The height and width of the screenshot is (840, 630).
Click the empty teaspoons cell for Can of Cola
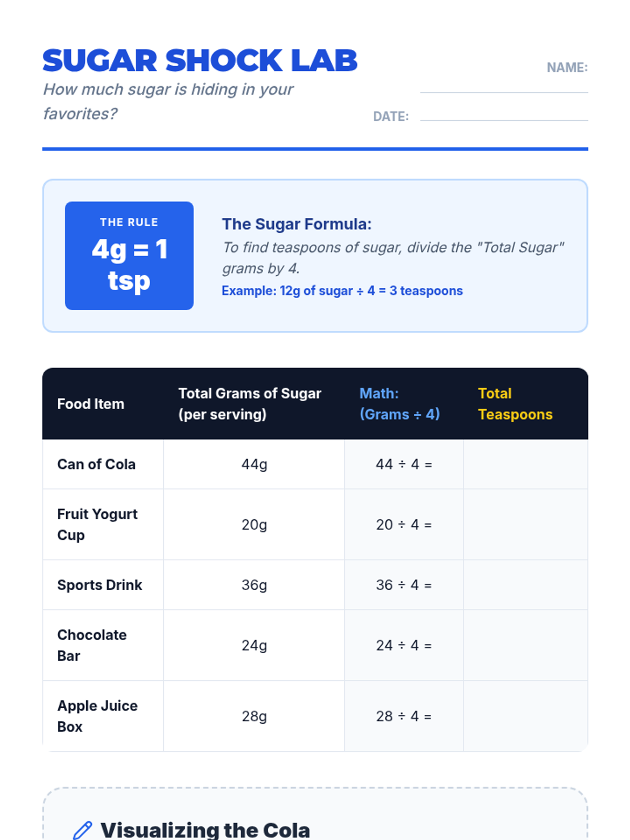(526, 464)
